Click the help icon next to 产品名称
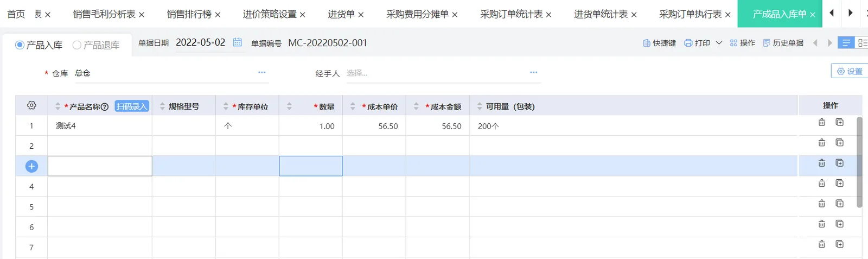 [x=105, y=107]
